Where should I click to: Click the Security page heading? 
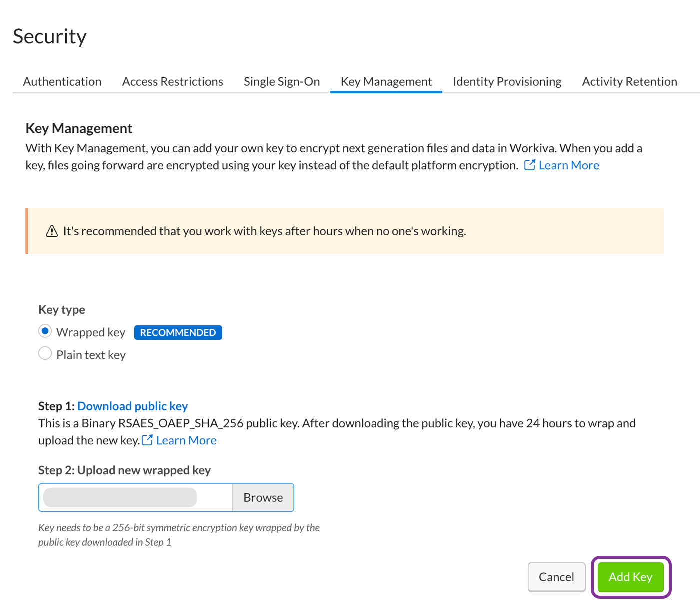tap(50, 37)
